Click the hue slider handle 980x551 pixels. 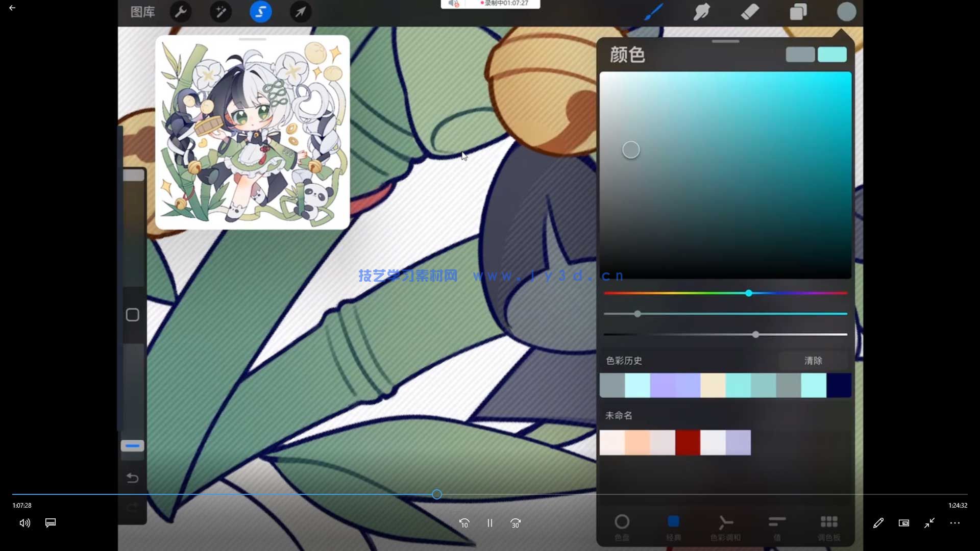point(749,293)
